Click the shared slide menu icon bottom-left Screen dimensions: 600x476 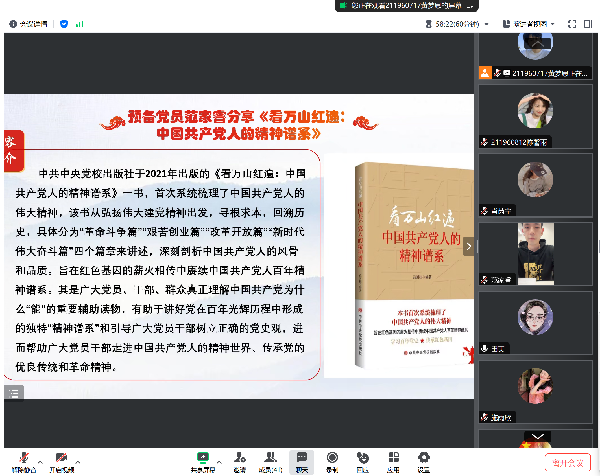12,393
